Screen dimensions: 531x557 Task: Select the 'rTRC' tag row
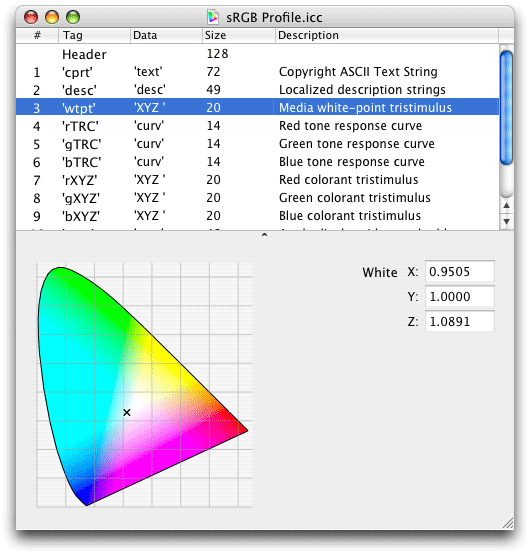(x=258, y=126)
